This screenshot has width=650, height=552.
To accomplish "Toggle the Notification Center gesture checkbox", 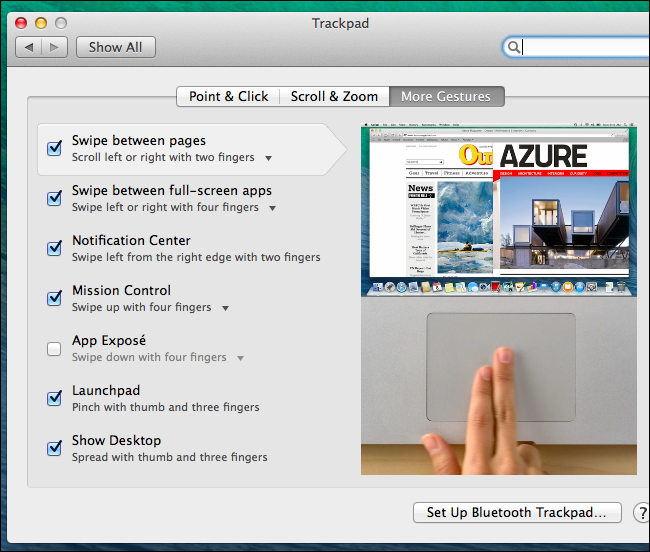I will coord(54,248).
